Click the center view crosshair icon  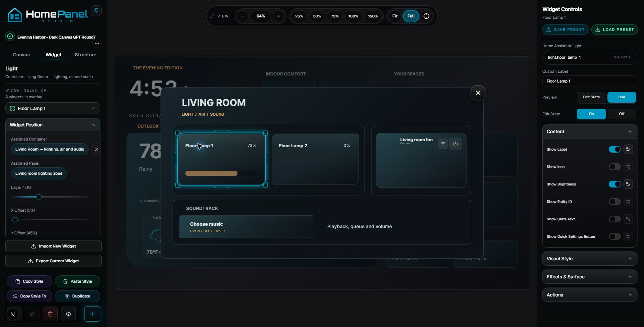point(426,16)
